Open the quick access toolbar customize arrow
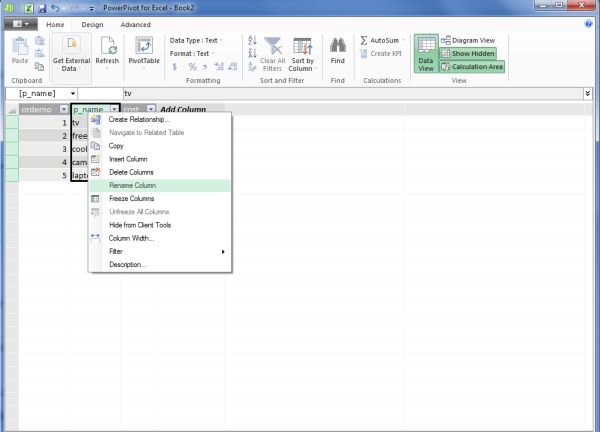Viewport: 600px width, 432px height. click(x=91, y=8)
